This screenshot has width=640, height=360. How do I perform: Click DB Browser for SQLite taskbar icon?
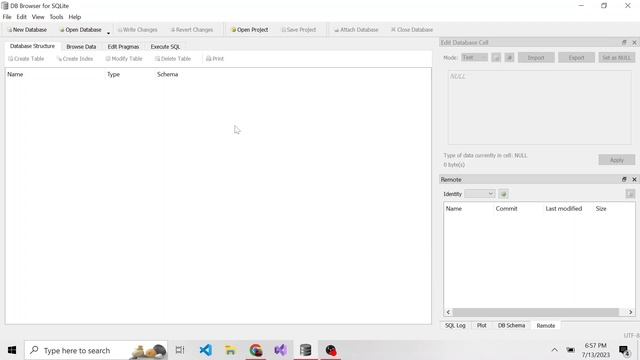pos(306,350)
